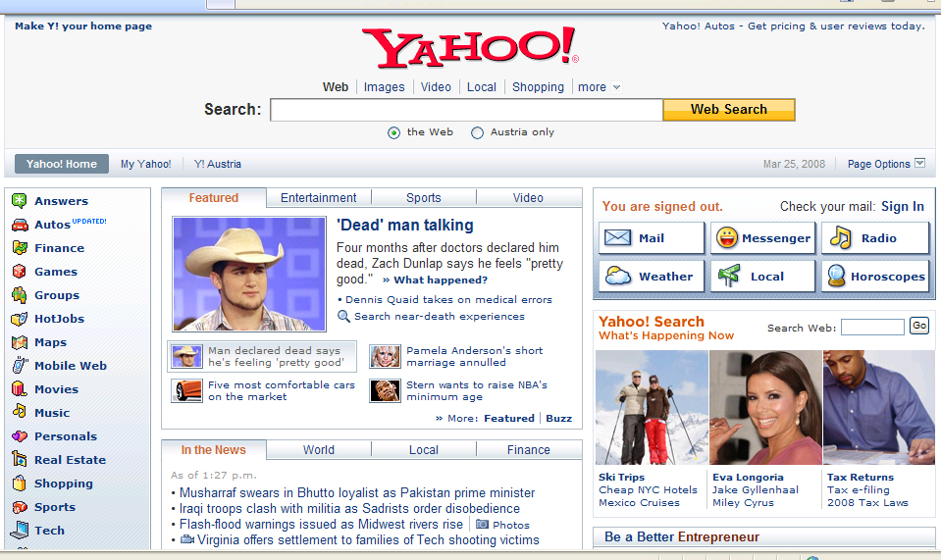
Task: Open Pamela Anderson story thumbnail
Action: point(385,356)
